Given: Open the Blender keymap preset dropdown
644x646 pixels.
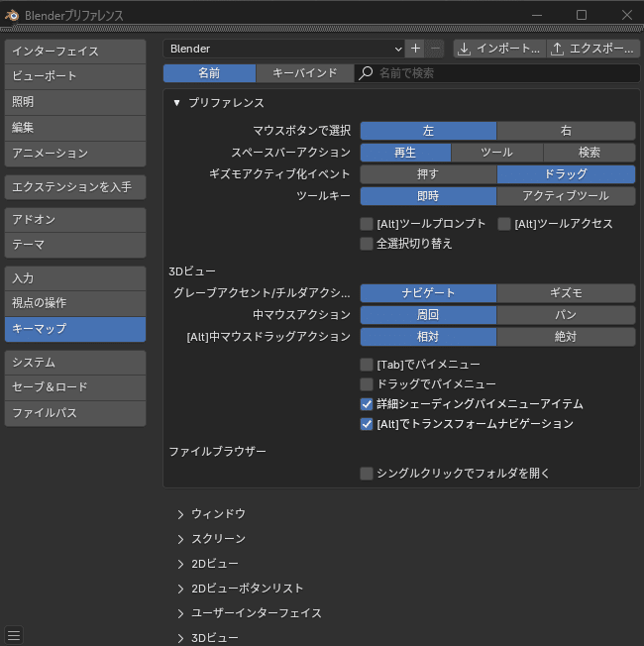Looking at the screenshot, I should (x=283, y=48).
